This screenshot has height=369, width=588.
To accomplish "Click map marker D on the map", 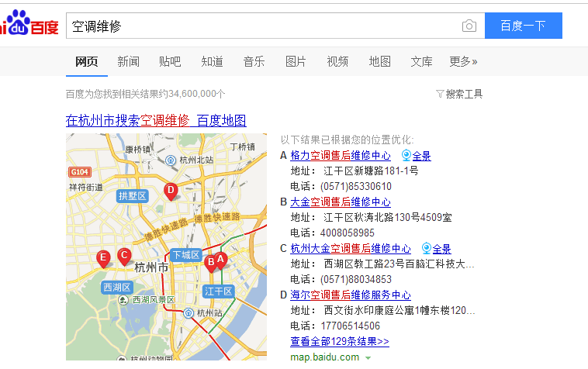I will click(x=171, y=189).
